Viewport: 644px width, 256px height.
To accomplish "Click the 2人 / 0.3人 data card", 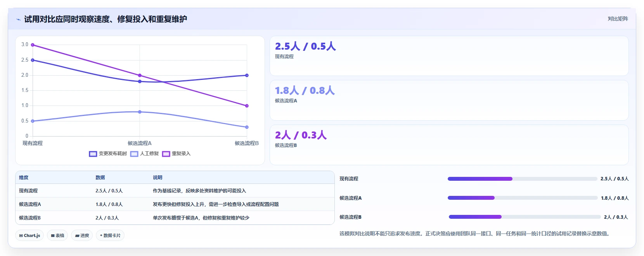I will click(449, 145).
